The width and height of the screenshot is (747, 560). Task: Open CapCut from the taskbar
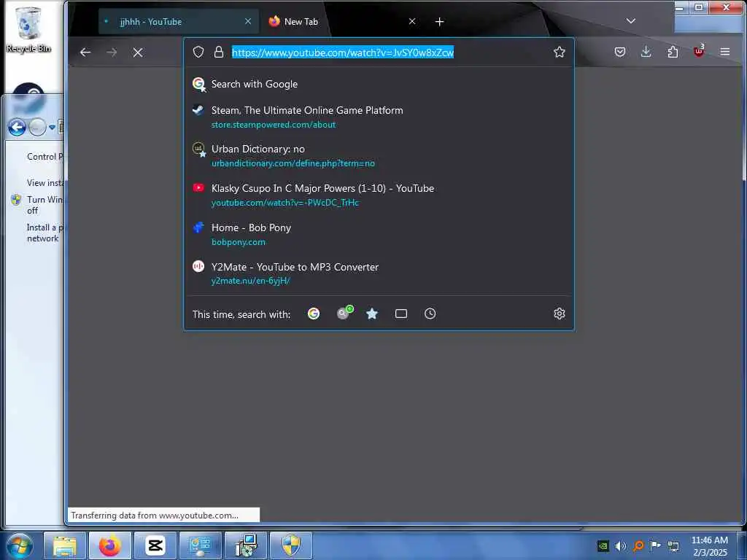[155, 545]
